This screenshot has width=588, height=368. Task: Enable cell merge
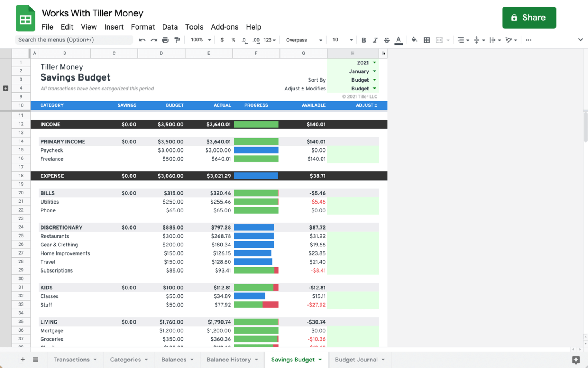[439, 39]
